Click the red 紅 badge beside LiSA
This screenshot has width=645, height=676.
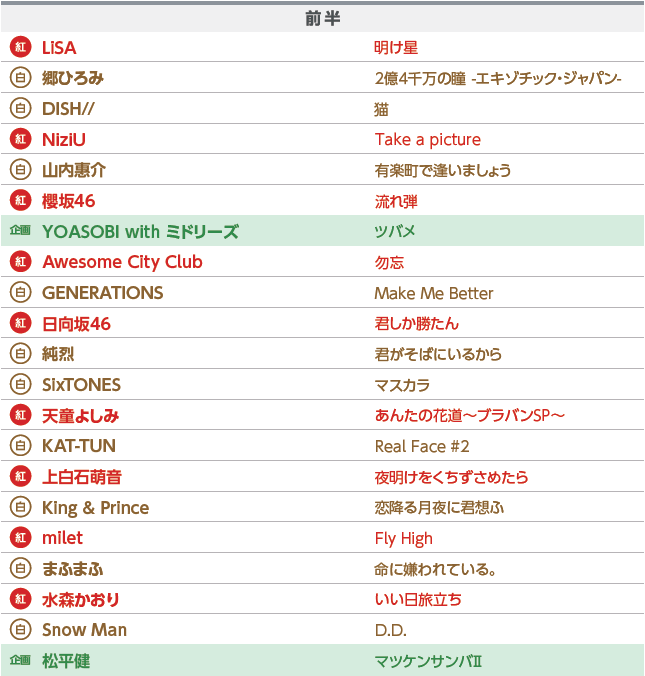click(x=20, y=47)
